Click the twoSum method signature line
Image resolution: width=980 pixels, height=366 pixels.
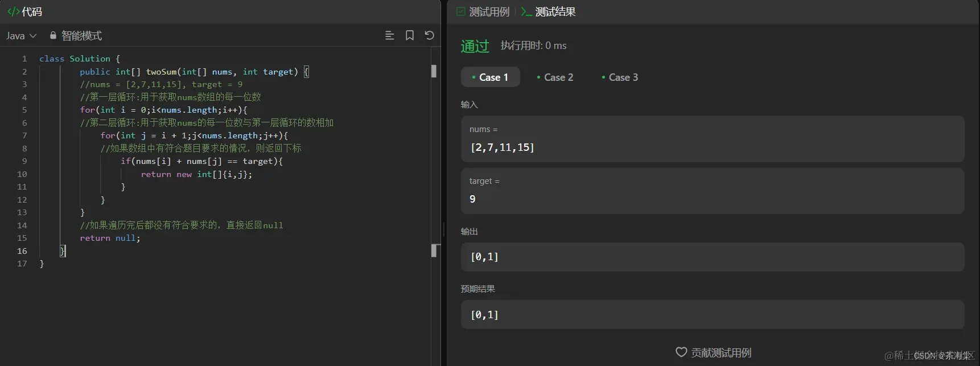(194, 72)
